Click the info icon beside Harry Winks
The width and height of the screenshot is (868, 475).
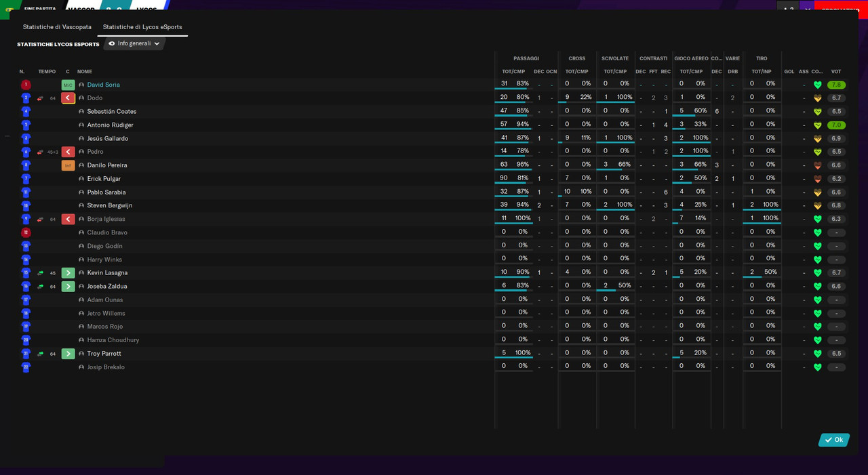coord(81,260)
